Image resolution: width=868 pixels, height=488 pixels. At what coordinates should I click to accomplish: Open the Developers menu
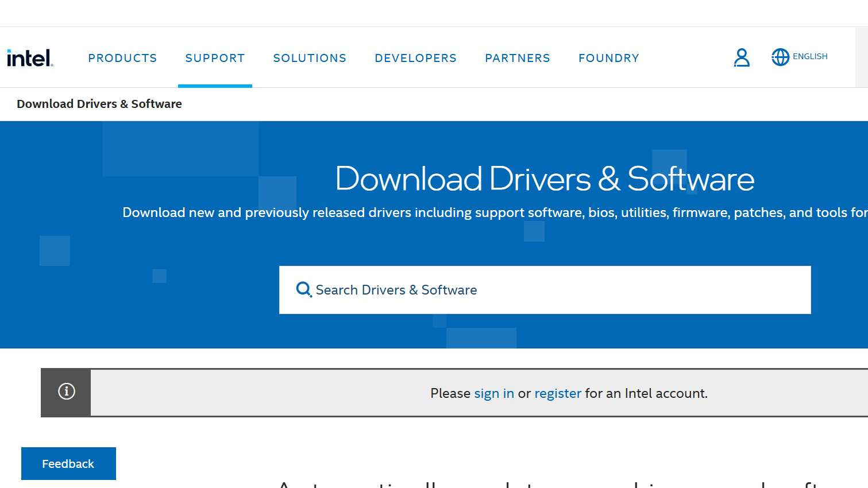[x=415, y=58]
